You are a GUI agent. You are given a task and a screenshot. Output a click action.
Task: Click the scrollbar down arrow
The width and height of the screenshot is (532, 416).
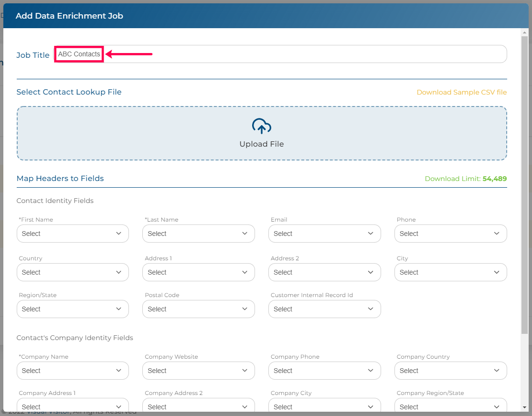pyautogui.click(x=524, y=407)
